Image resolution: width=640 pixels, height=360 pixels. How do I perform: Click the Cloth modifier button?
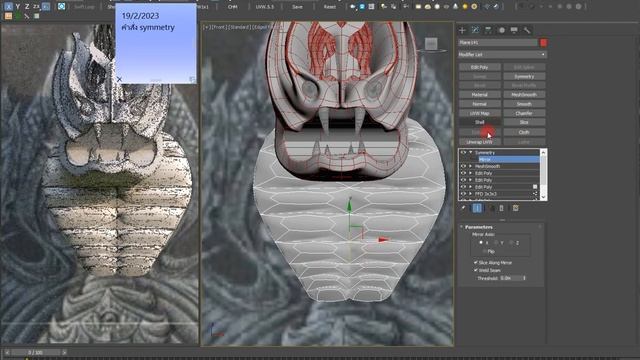524,132
